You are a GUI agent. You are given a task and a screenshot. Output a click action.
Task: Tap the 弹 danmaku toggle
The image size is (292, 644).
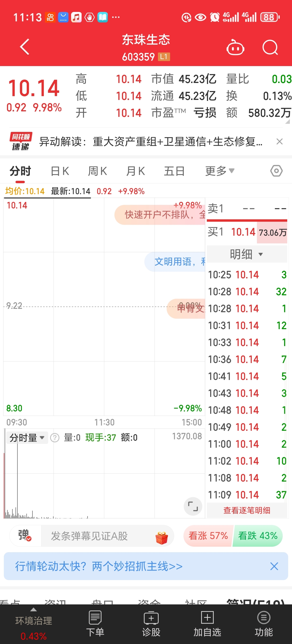25,535
